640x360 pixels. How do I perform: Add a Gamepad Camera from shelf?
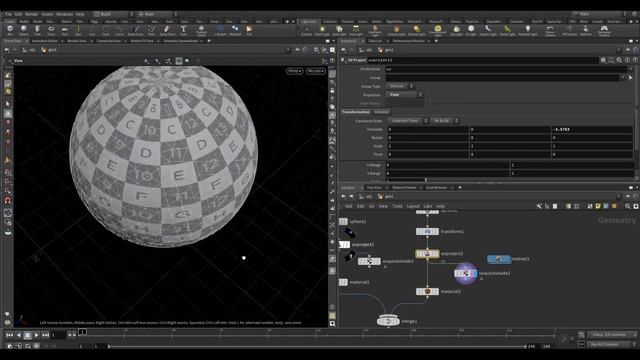point(604,30)
